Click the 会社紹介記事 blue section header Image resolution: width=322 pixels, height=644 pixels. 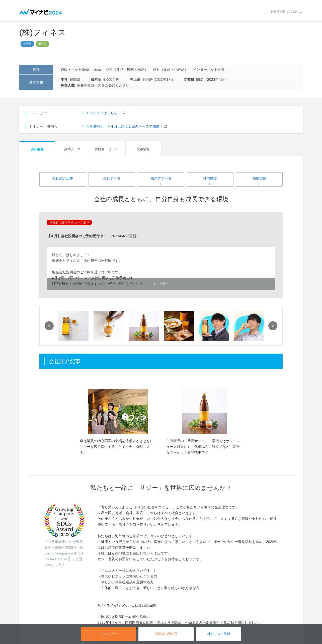coord(161,361)
